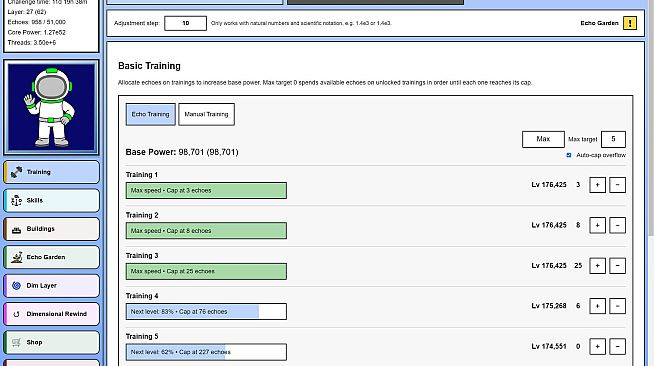Switch to the Manual Training tab
Image resolution: width=654 pixels, height=366 pixels.
pyautogui.click(x=206, y=114)
